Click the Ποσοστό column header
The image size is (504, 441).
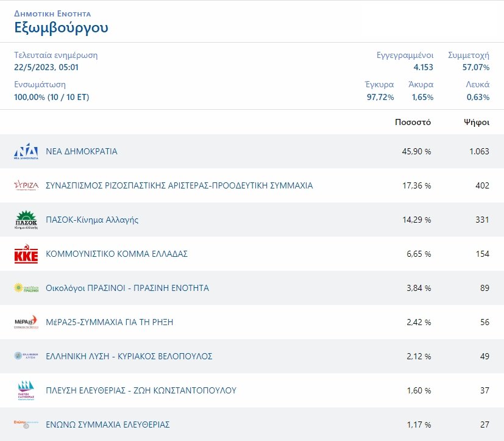click(x=413, y=122)
